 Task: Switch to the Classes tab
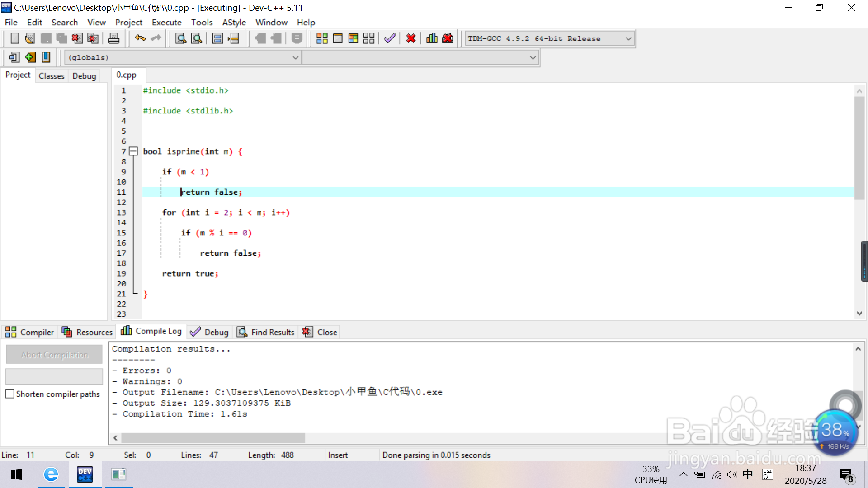coord(52,76)
